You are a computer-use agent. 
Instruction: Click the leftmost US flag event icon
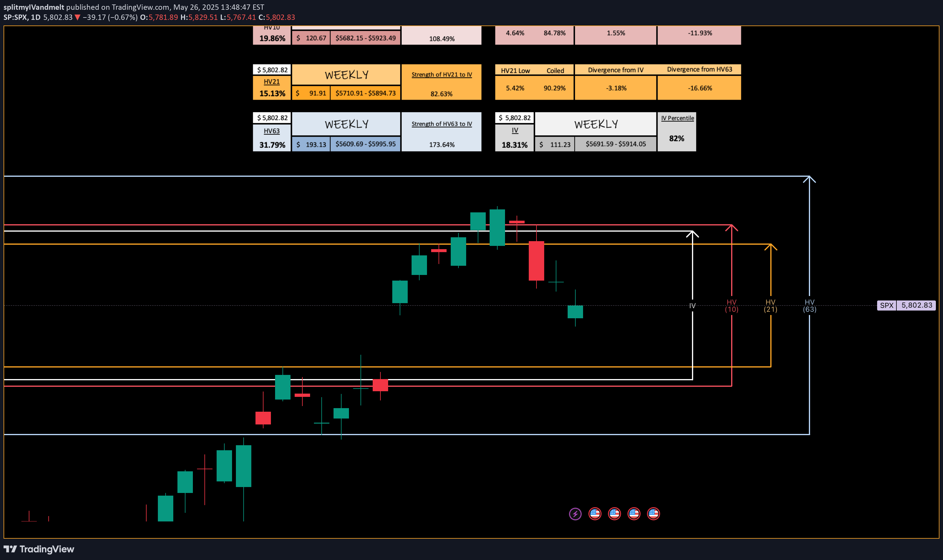pyautogui.click(x=595, y=514)
